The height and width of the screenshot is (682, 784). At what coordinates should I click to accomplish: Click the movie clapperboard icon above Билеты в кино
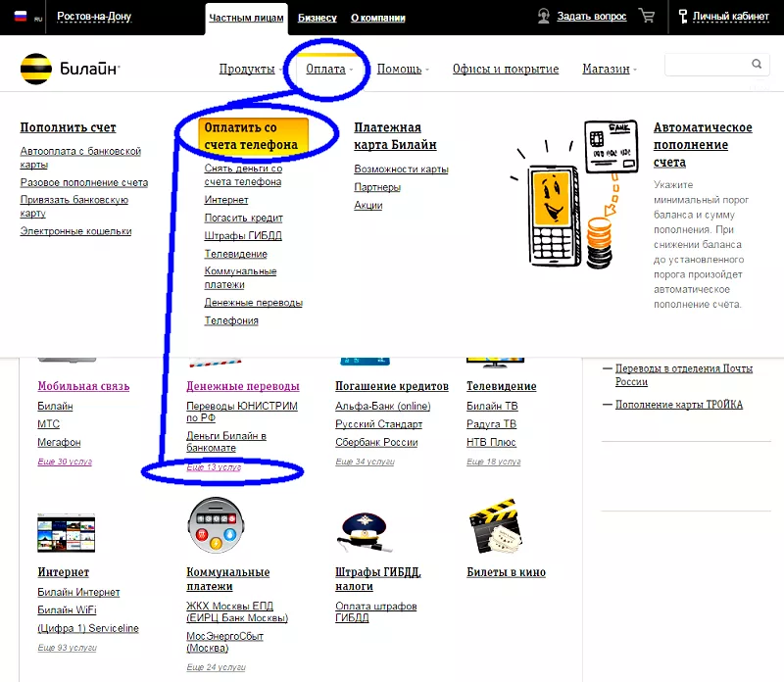(x=494, y=526)
